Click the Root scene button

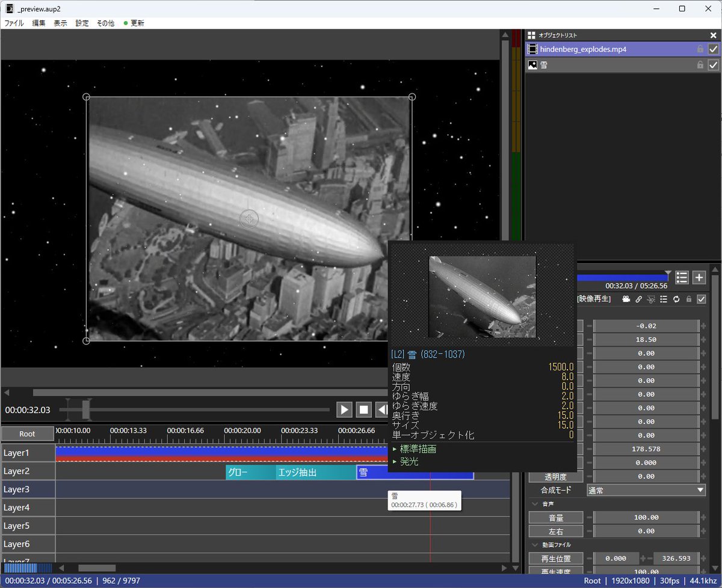click(x=27, y=433)
